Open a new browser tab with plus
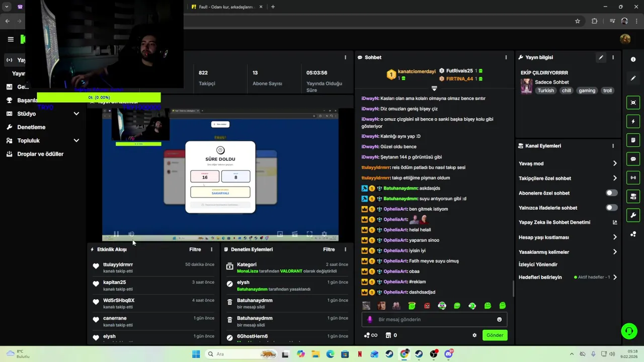The width and height of the screenshot is (644, 362). pyautogui.click(x=273, y=7)
